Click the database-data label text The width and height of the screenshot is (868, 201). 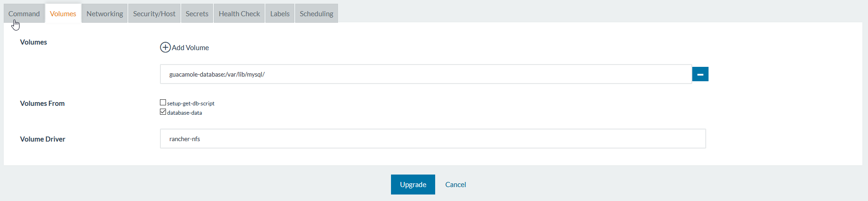pyautogui.click(x=185, y=113)
